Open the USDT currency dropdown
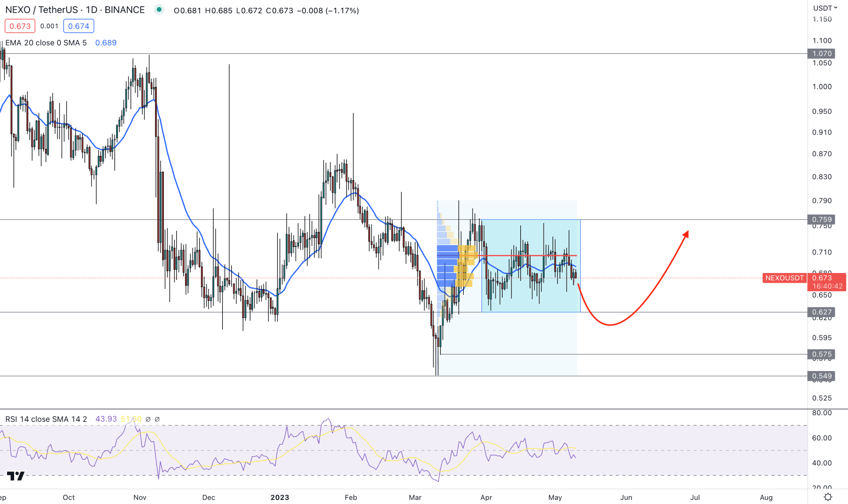Viewport: 848px width, 504px height. (825, 8)
